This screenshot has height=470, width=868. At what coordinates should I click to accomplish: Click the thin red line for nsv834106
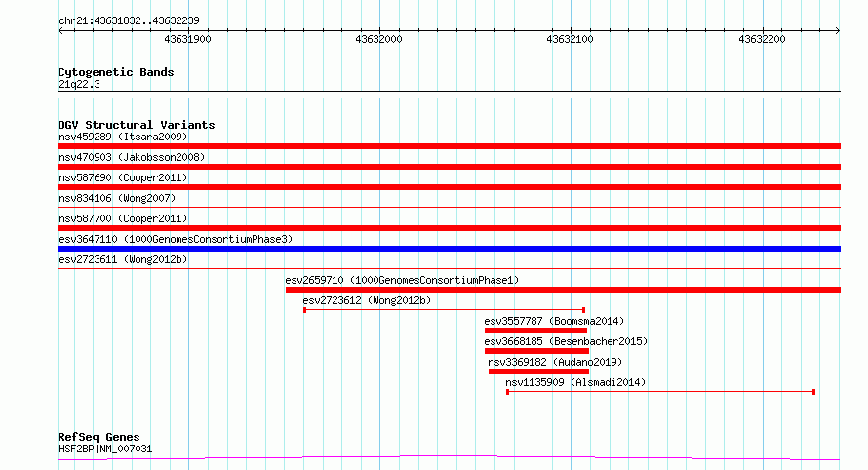tap(449, 208)
